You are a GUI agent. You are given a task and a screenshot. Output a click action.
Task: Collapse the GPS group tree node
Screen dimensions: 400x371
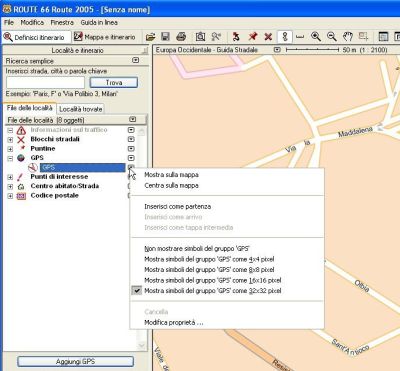tap(10, 158)
